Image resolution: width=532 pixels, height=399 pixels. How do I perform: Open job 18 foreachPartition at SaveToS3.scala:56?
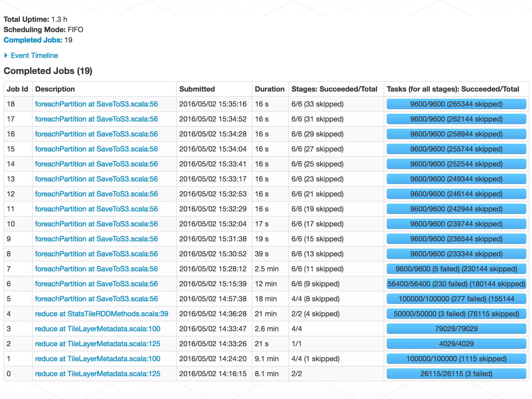[96, 104]
